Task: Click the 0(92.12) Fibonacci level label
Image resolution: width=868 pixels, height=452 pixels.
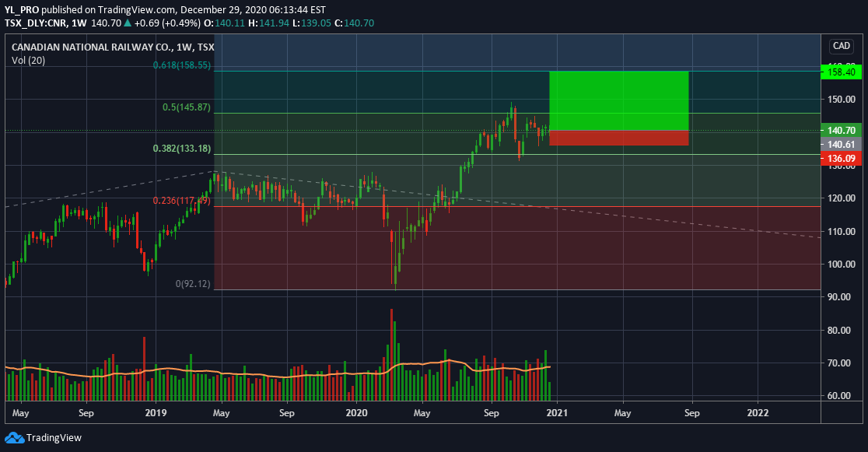Action: point(193,284)
